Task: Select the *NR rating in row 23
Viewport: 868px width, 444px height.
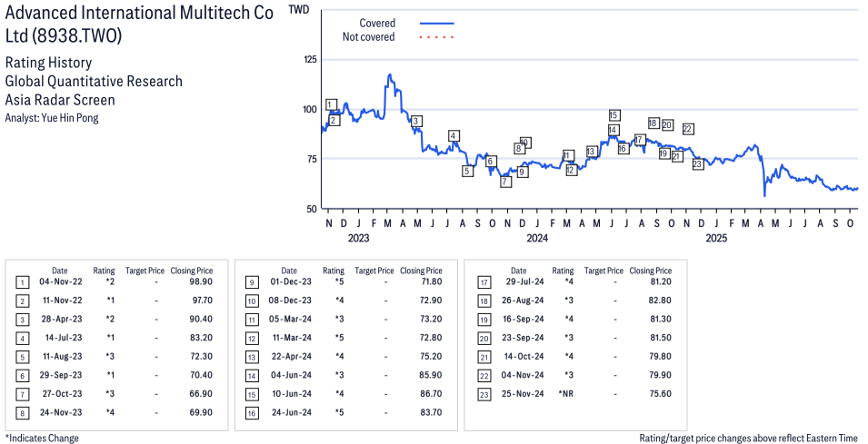Action: [565, 393]
